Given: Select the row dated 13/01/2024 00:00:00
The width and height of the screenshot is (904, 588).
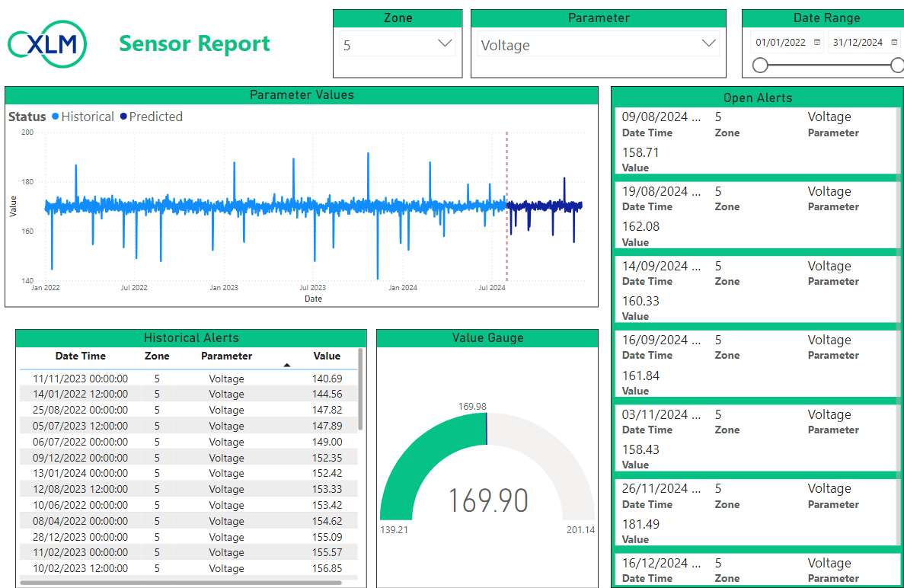Looking at the screenshot, I should tap(189, 473).
